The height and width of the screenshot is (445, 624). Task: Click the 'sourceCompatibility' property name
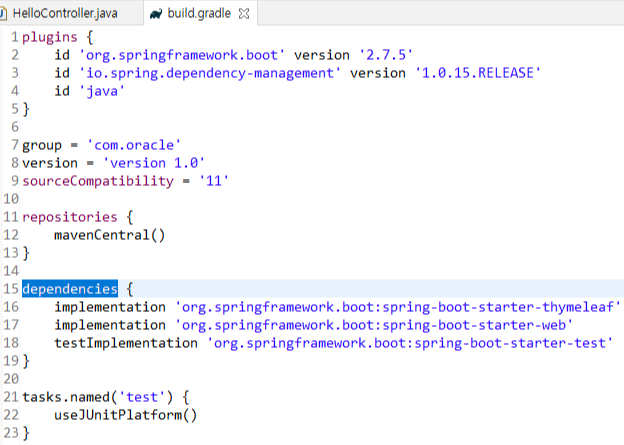pos(98,181)
